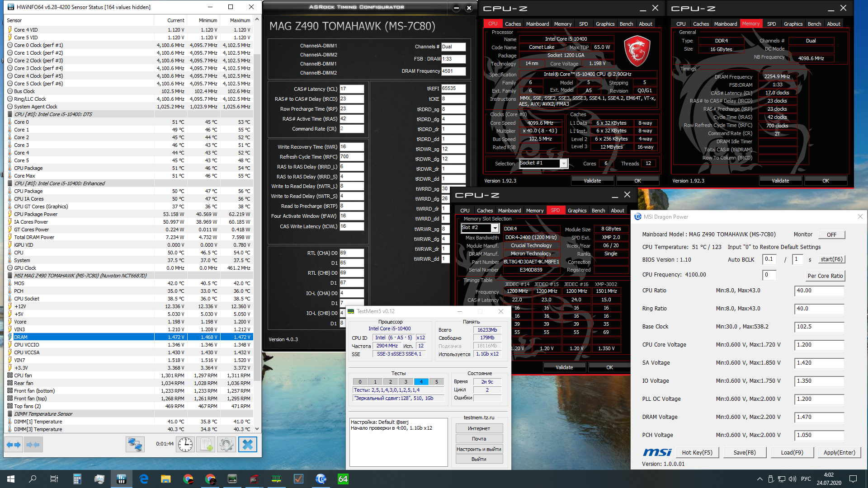Screen dimensions: 868x488
Task: Open HWiNFO64 green 64 taskbar icon
Action: (343, 479)
